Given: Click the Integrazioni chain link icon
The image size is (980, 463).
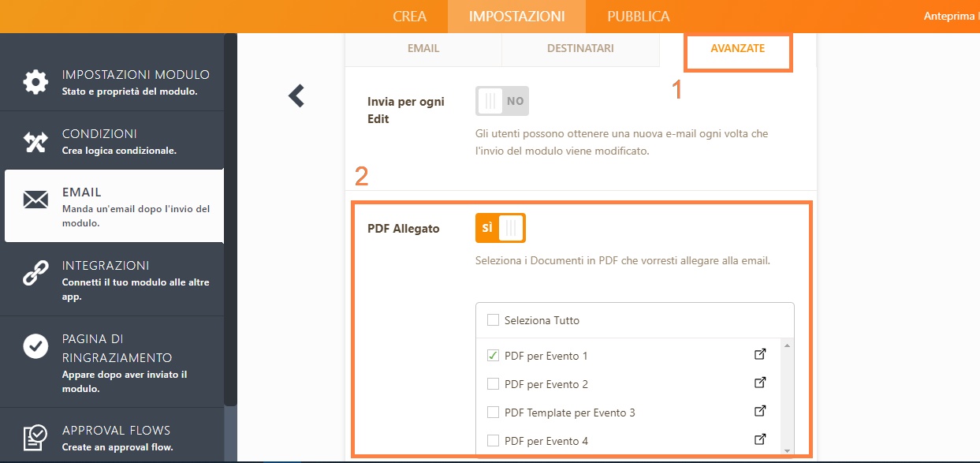Looking at the screenshot, I should coord(35,273).
